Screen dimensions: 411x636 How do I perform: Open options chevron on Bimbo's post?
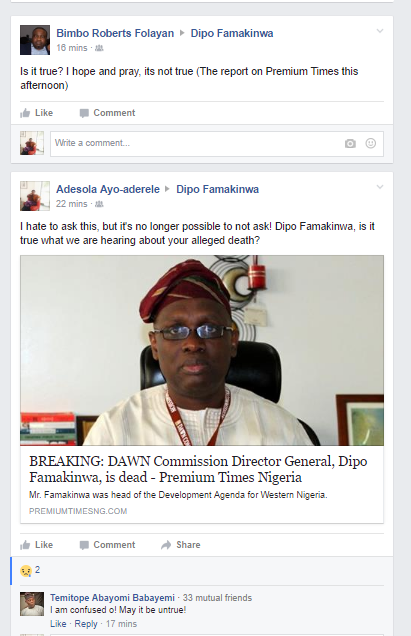point(380,31)
